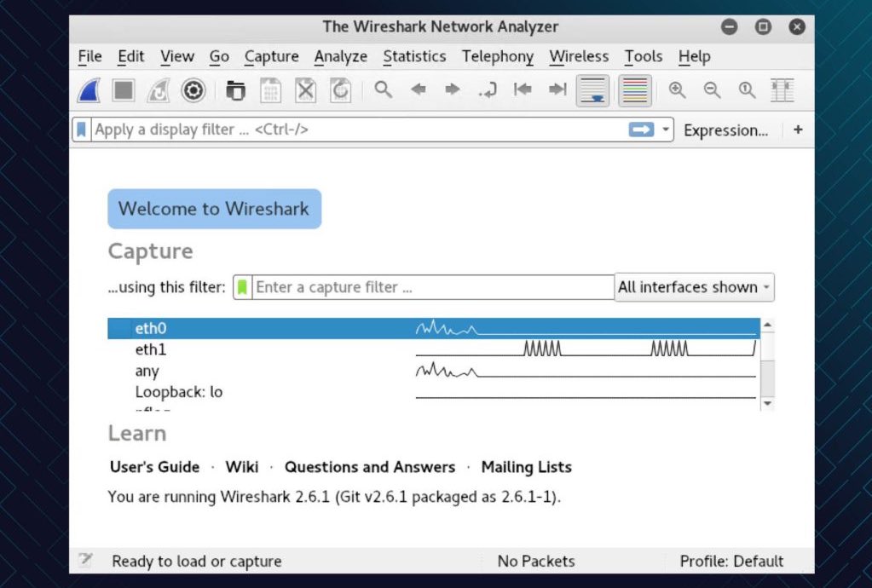This screenshot has height=588, width=872.
Task: Open the Help menu
Action: tap(694, 57)
